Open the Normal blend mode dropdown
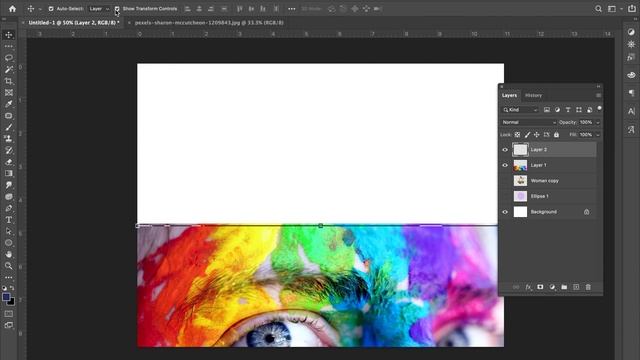This screenshot has height=360, width=640. 529,122
